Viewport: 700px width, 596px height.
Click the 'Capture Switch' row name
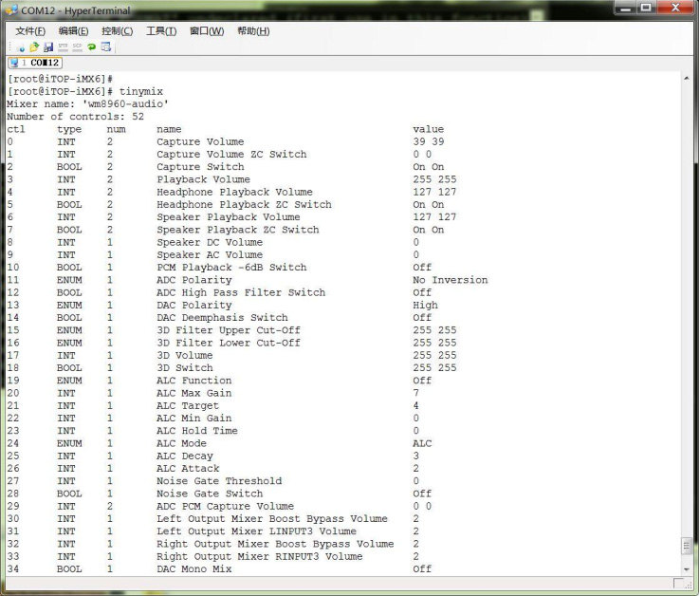click(x=200, y=167)
